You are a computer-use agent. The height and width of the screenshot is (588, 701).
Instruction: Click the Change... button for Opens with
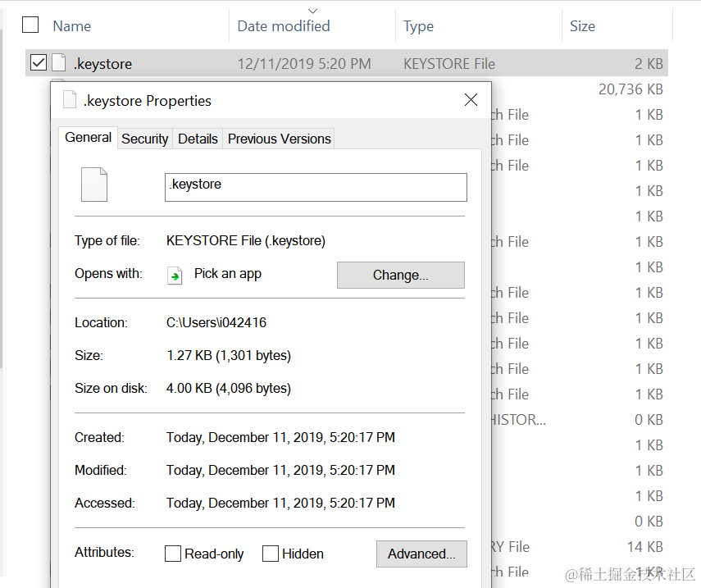401,275
